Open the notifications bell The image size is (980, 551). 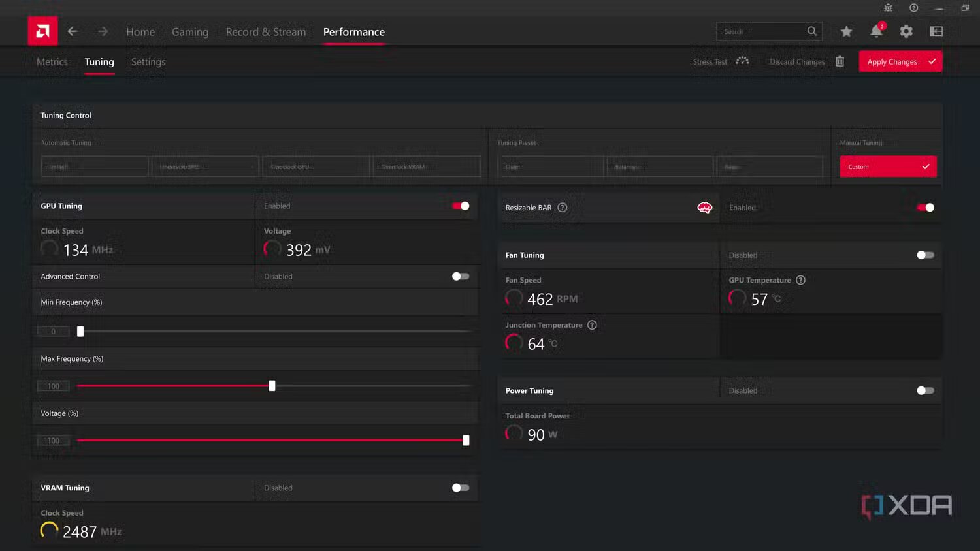point(876,31)
